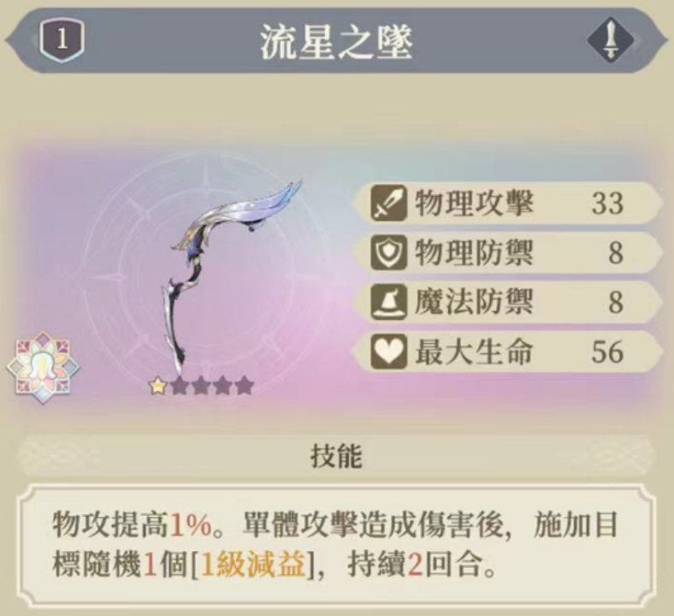This screenshot has width=674, height=616.
Task: Select the 魔法防禦 8 stat row
Action: [507, 302]
